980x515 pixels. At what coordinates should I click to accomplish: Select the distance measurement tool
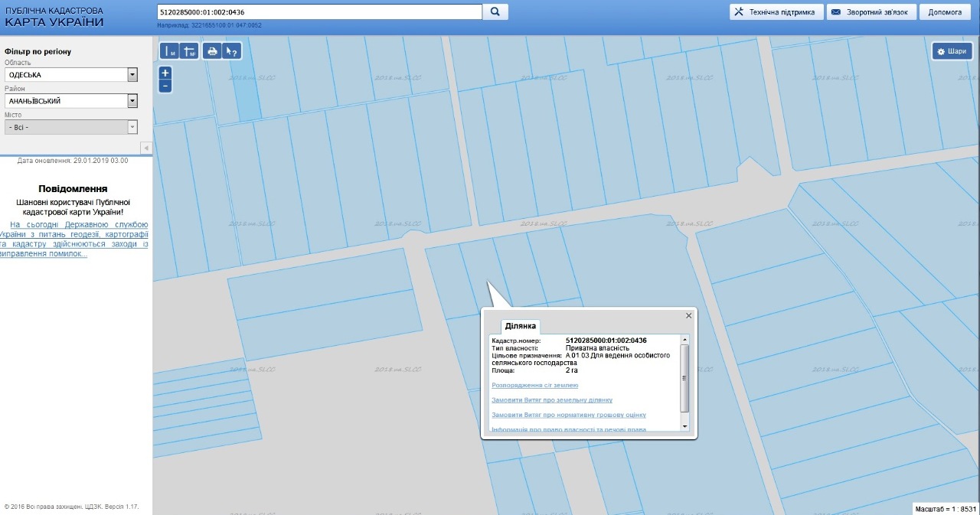(x=169, y=51)
